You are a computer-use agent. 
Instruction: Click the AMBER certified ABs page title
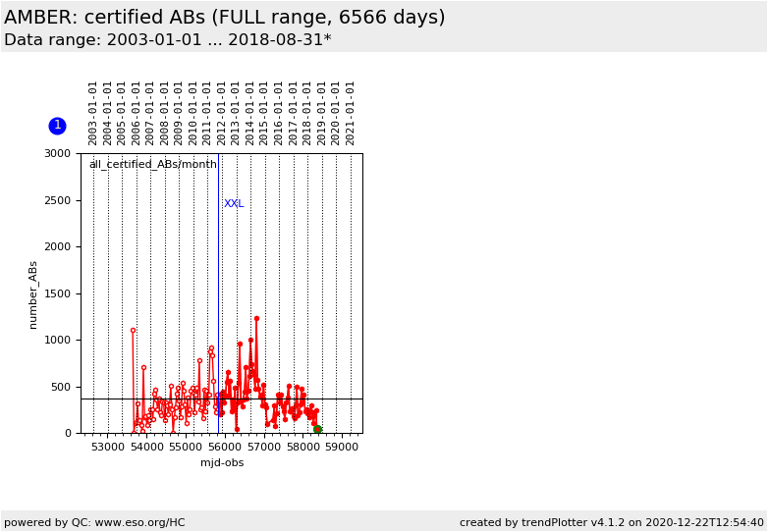[225, 18]
